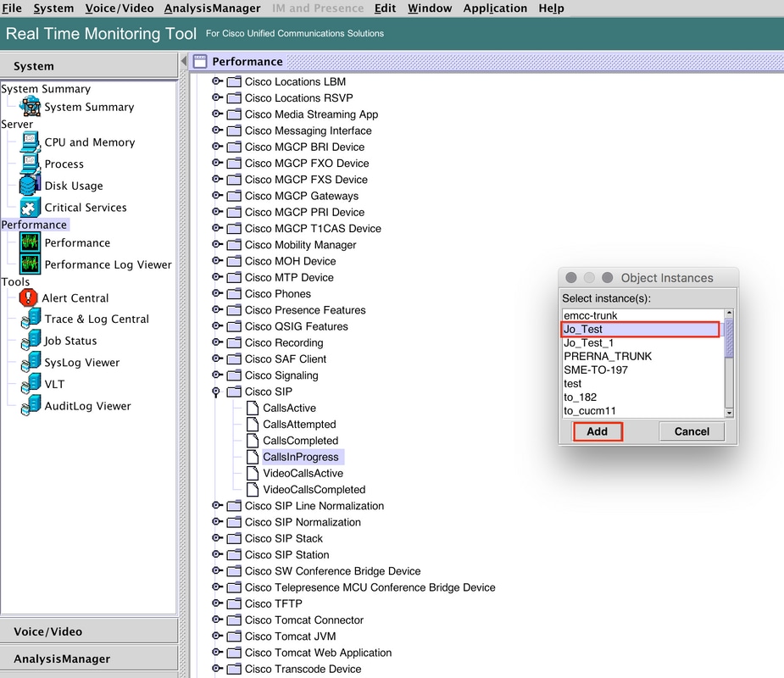Expand the Cisco SIP Stack node
This screenshot has height=678, width=784.
217,537
